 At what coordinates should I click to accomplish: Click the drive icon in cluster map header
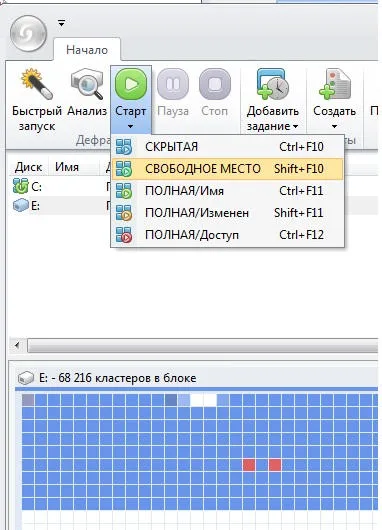coord(25,378)
